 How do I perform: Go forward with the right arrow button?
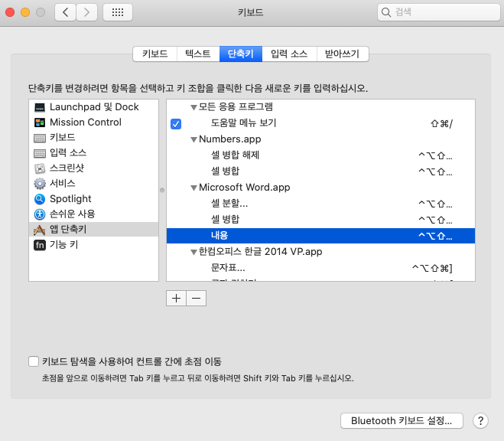pos(86,12)
